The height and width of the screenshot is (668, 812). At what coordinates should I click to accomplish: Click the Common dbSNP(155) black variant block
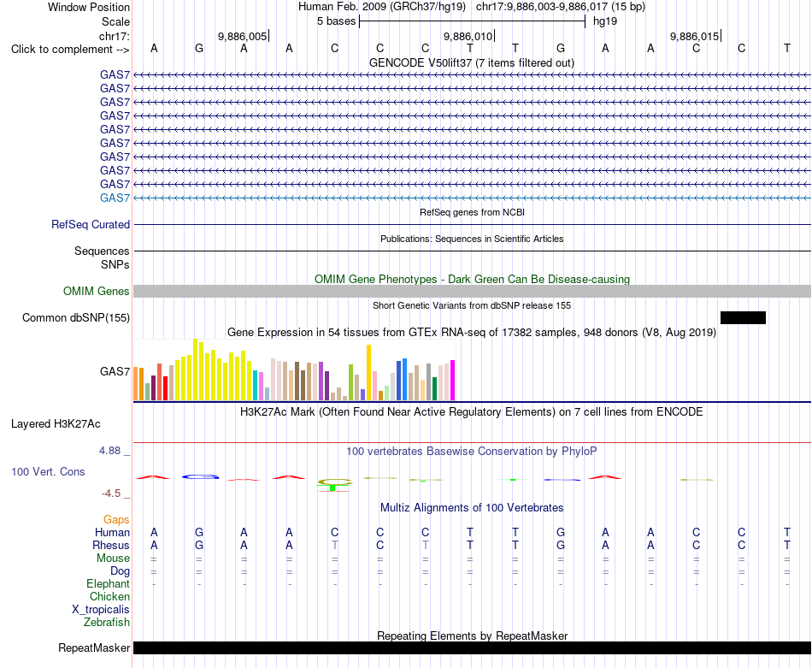[743, 317]
